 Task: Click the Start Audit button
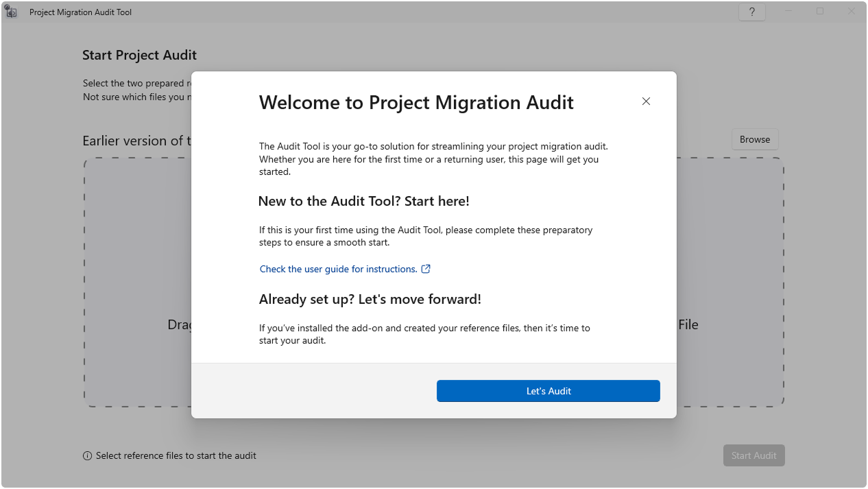754,455
